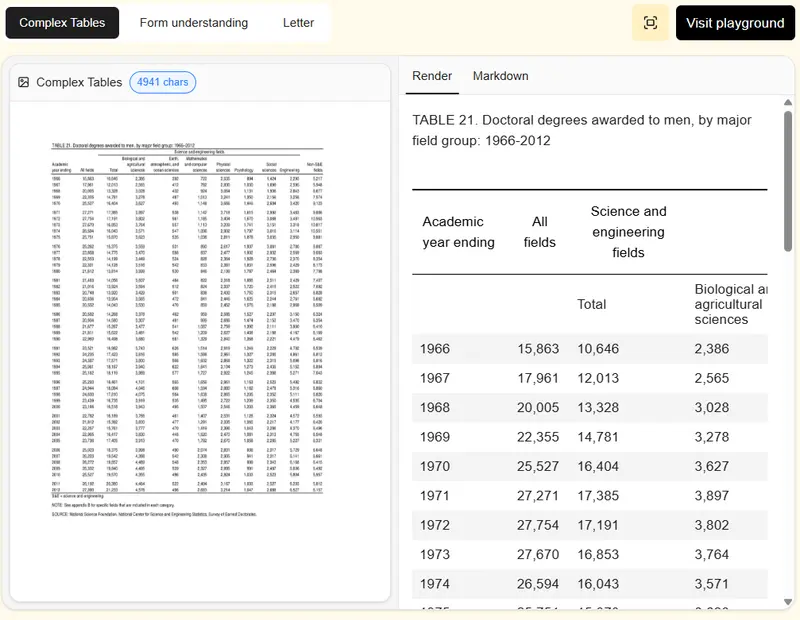The image size is (800, 620).
Task: Click the image icon beside Complex Tables heading
Action: click(23, 82)
